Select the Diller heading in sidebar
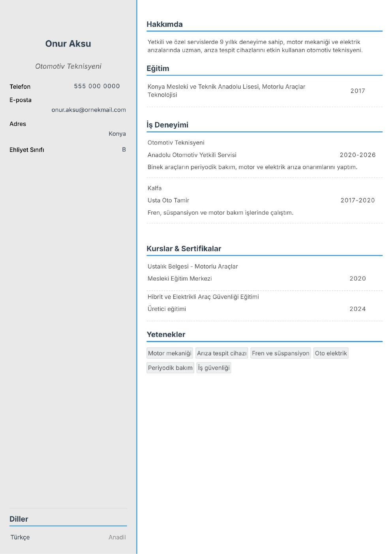The height and width of the screenshot is (554, 392). 19,519
